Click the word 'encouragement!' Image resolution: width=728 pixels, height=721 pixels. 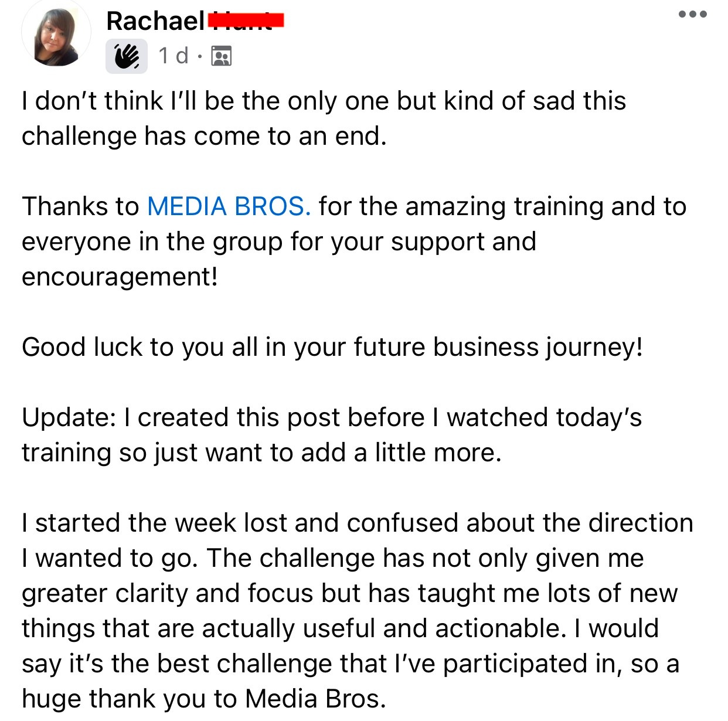[120, 277]
